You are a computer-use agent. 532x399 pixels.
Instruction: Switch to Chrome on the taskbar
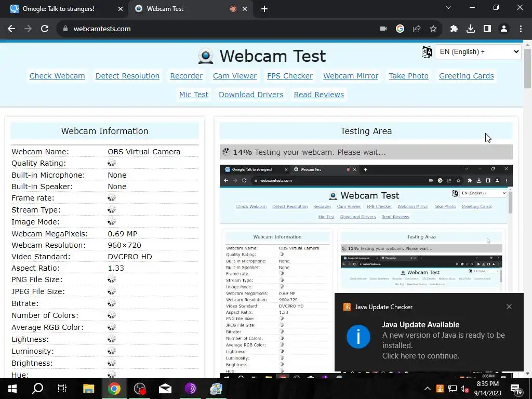click(x=114, y=389)
